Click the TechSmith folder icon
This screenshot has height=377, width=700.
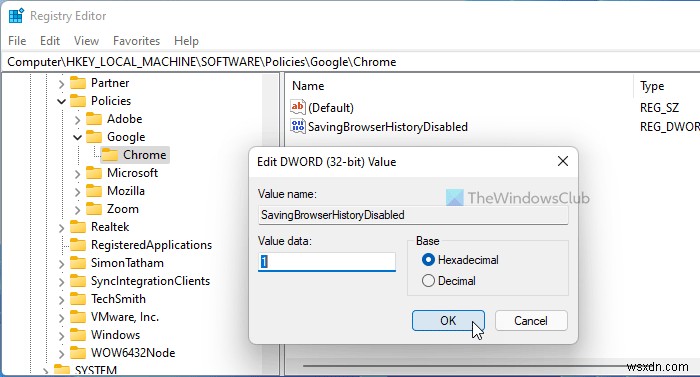coord(78,299)
